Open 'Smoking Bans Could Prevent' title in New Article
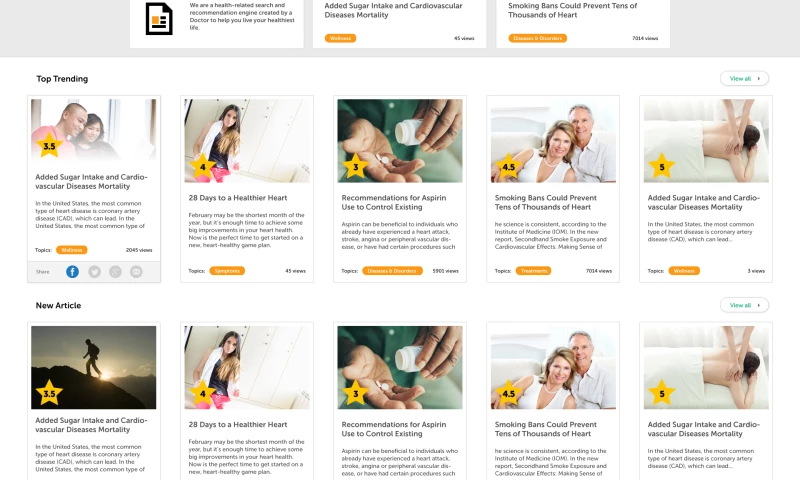 (x=545, y=429)
